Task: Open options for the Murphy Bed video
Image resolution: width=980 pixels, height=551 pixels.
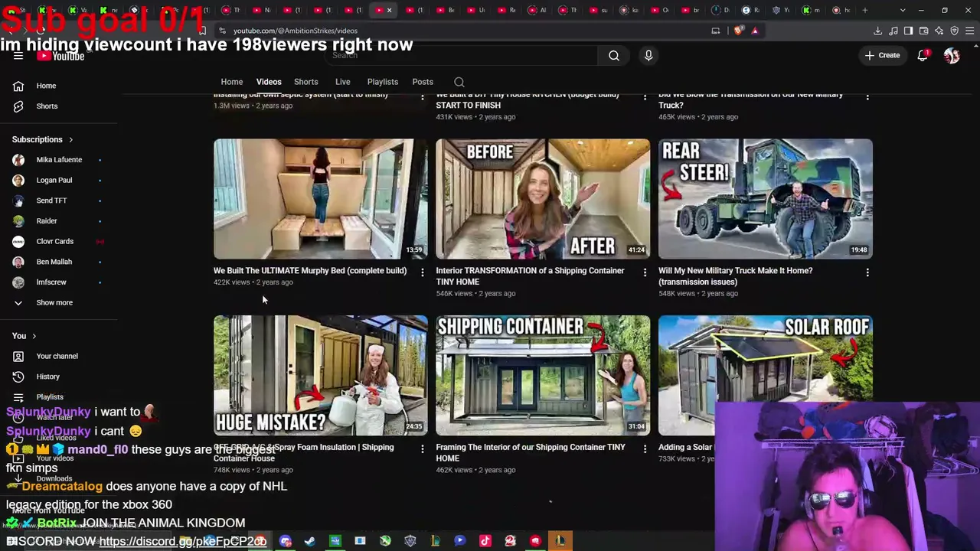Action: pos(422,272)
